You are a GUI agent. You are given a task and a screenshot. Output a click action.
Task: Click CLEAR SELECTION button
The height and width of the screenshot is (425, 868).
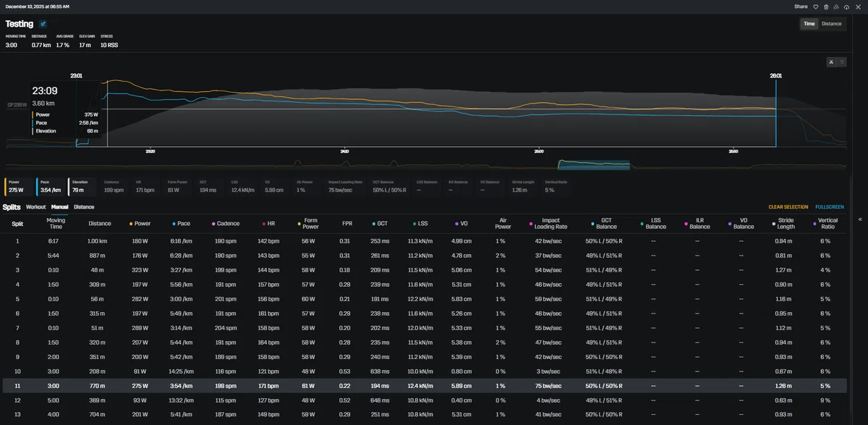pyautogui.click(x=788, y=207)
